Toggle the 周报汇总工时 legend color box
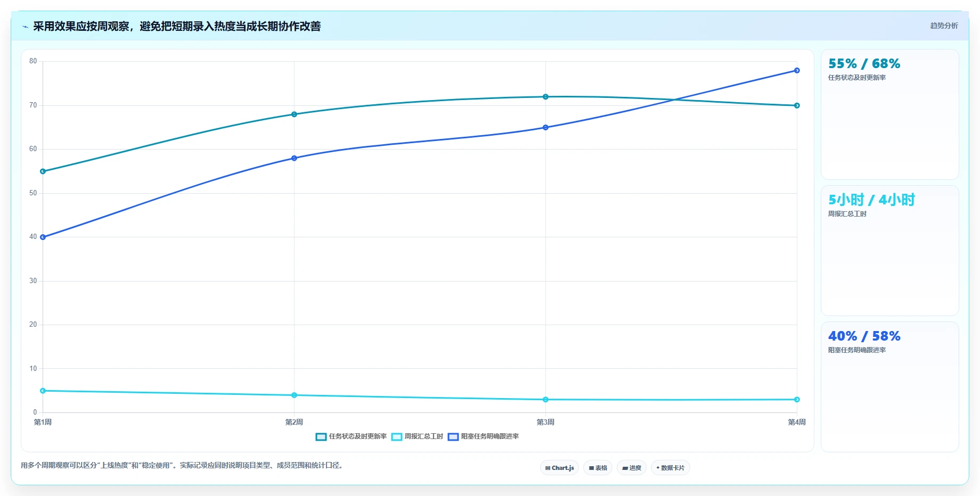This screenshot has height=496, width=980. 397,437
